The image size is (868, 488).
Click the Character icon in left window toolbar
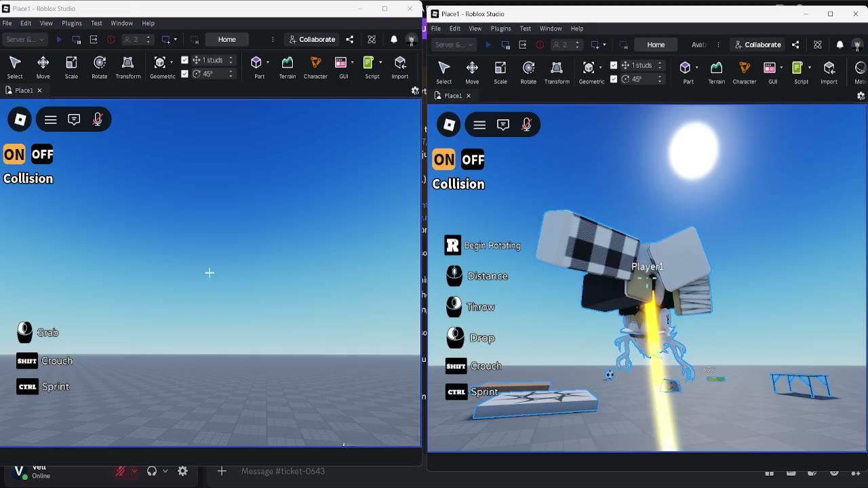click(x=315, y=66)
